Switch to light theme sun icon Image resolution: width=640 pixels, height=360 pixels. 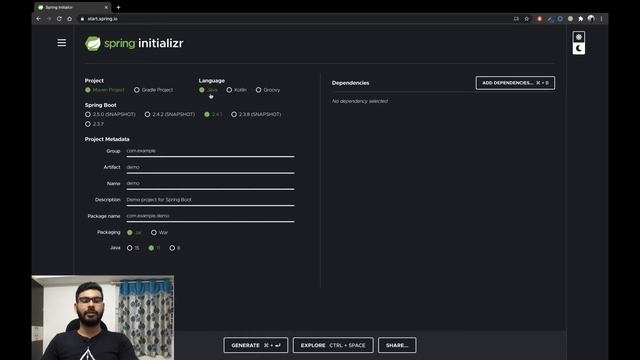click(578, 37)
